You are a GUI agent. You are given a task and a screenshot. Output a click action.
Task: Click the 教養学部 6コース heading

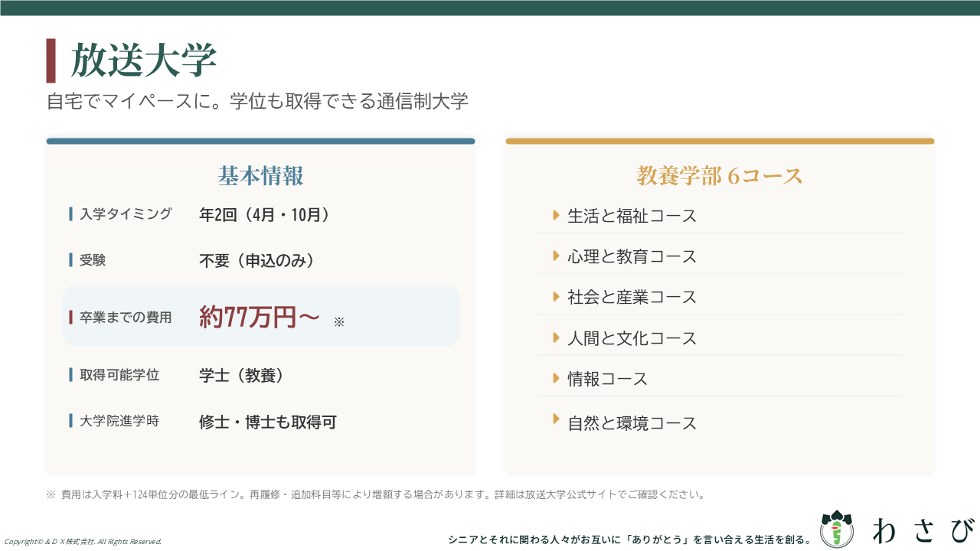click(720, 176)
